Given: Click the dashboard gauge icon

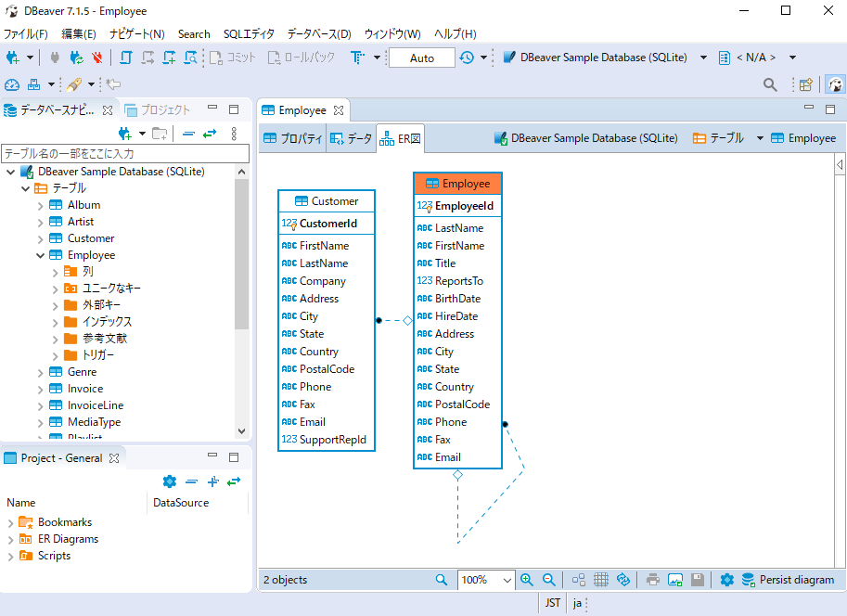Looking at the screenshot, I should 12,84.
